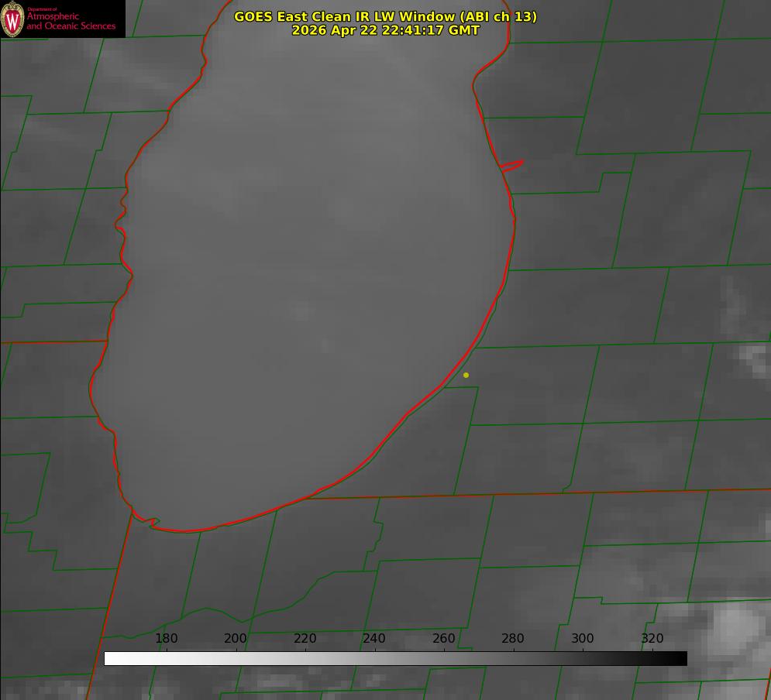The width and height of the screenshot is (771, 700).
Task: Click the 240 tick label on the colorbar
Action: [x=374, y=638]
